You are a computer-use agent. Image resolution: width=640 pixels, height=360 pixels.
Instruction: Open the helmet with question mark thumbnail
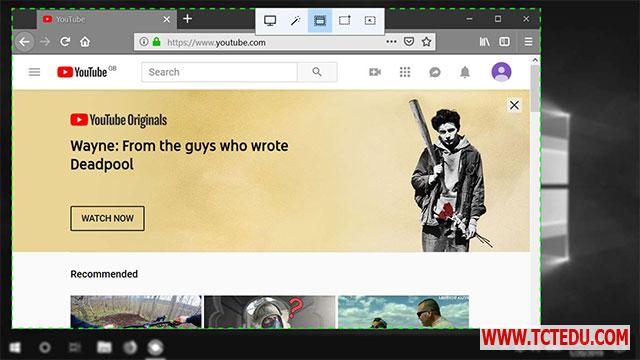270,312
